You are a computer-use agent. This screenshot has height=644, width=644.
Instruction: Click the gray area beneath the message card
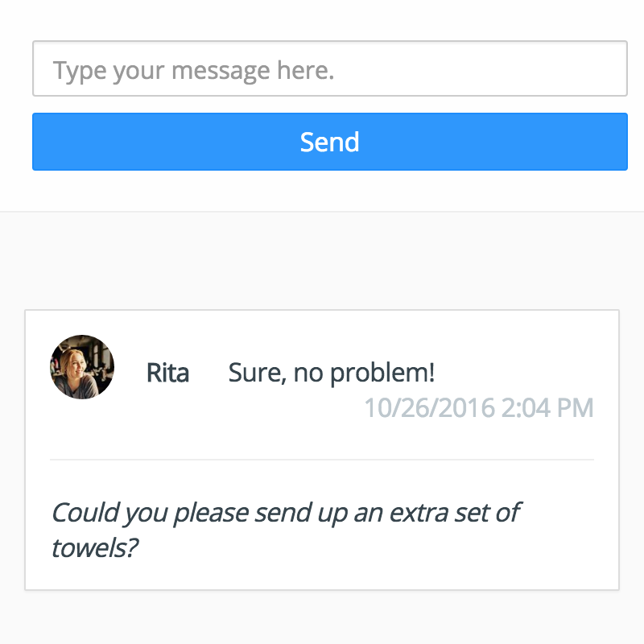click(322, 617)
